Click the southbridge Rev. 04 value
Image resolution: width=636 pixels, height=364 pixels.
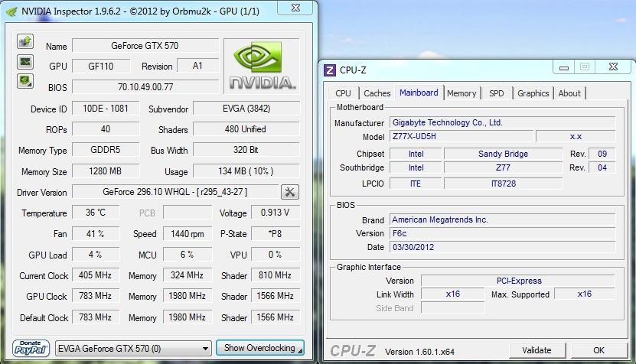pos(602,167)
